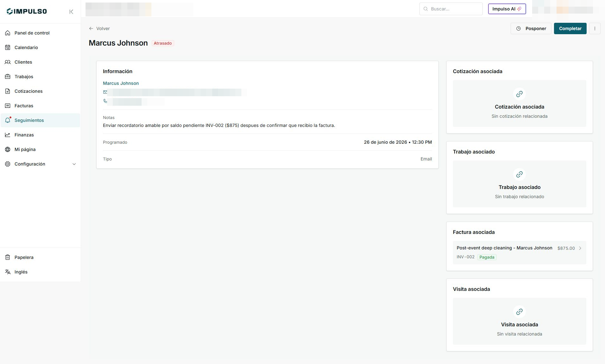605x364 pixels.
Task: Click the Calendario calendar icon
Action: tap(8, 47)
